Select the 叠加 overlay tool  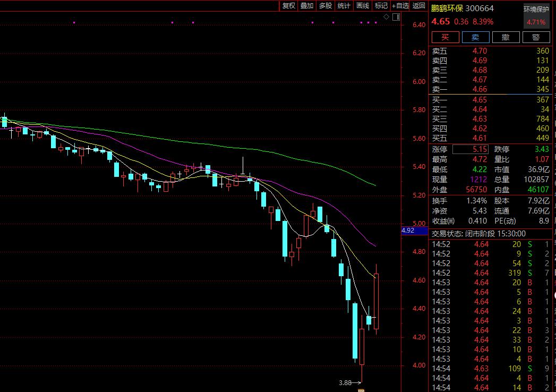click(x=306, y=6)
